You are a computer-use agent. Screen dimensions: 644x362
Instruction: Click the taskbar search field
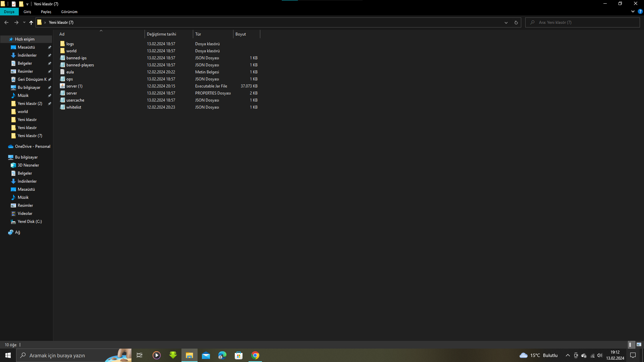[x=74, y=355]
